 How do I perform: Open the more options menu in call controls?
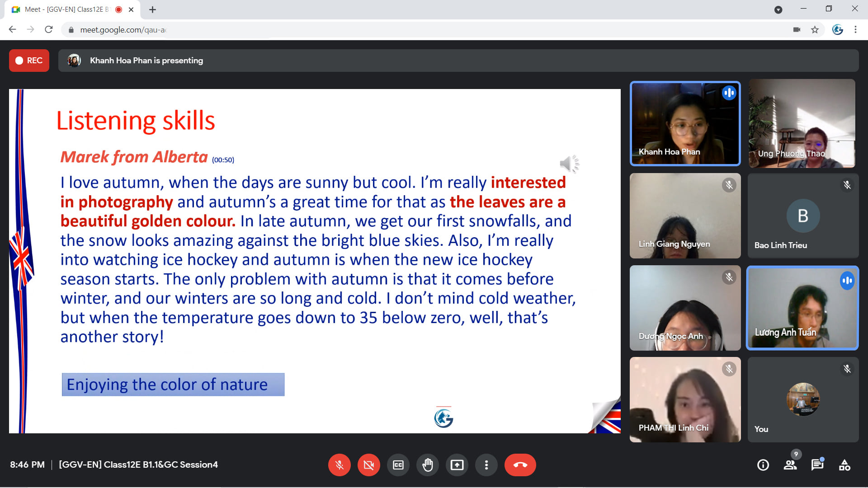[486, 465]
